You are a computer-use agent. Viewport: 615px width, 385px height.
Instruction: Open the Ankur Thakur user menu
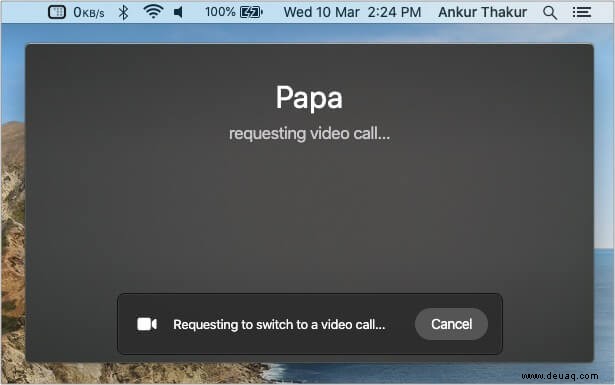[482, 12]
